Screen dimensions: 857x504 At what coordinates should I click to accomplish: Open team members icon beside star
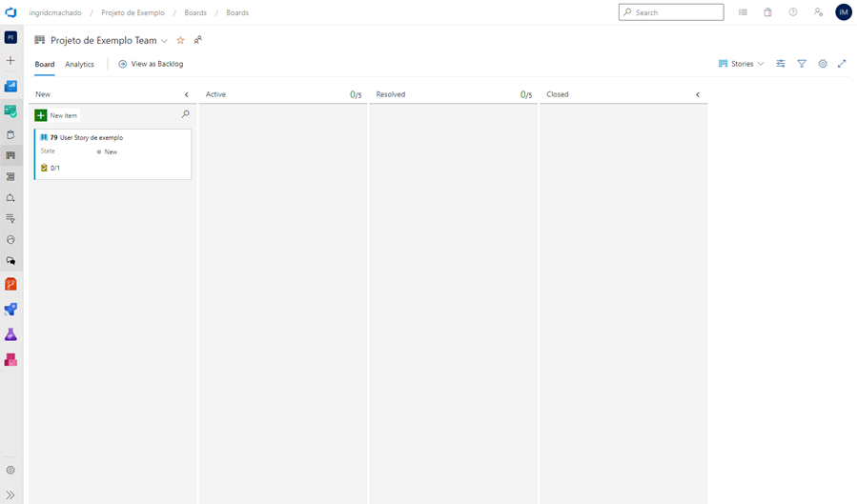198,40
